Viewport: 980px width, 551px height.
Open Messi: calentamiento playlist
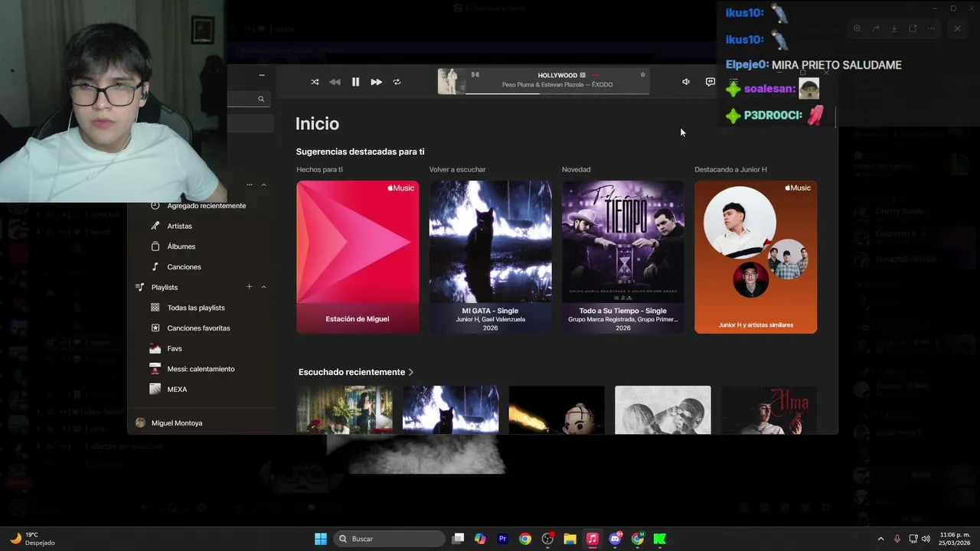[201, 369]
